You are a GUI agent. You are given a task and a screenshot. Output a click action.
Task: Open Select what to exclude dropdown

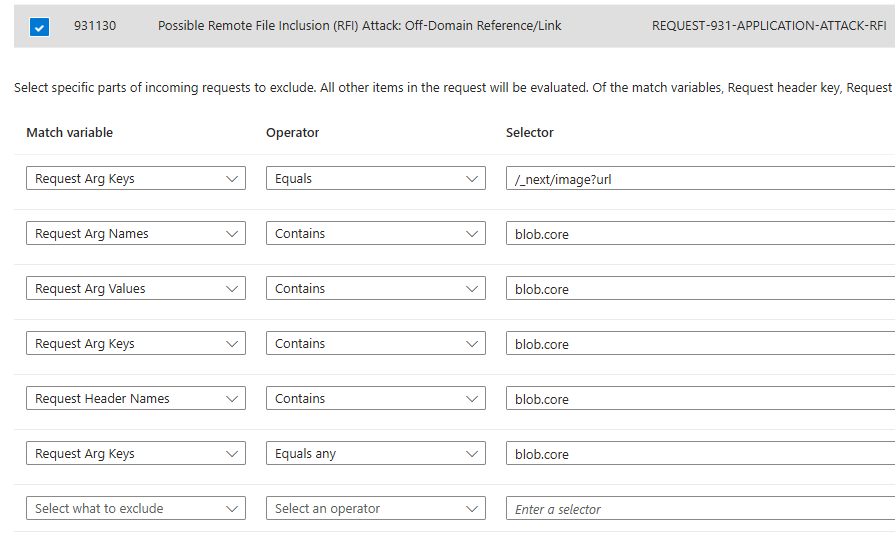[x=136, y=508]
